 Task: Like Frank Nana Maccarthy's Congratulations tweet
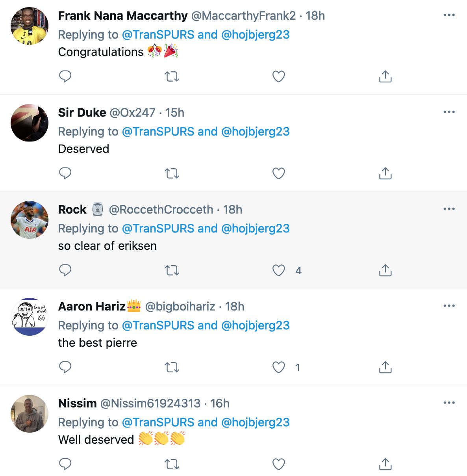point(279,76)
